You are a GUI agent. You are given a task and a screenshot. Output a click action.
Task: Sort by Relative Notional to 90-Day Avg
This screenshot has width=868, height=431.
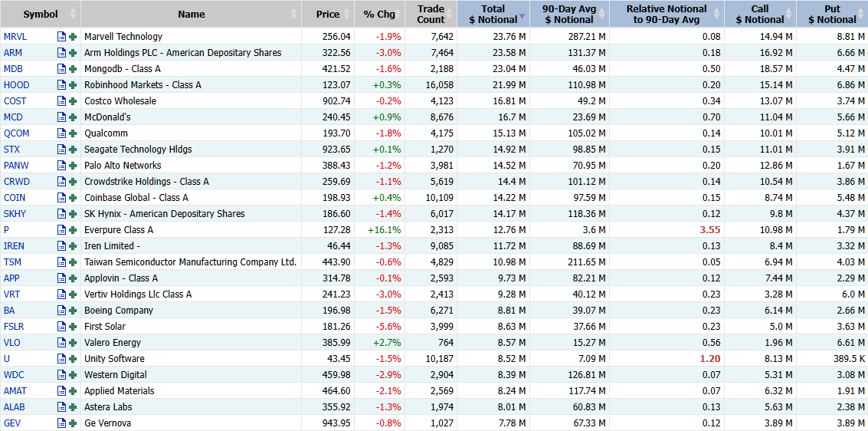[x=667, y=14]
